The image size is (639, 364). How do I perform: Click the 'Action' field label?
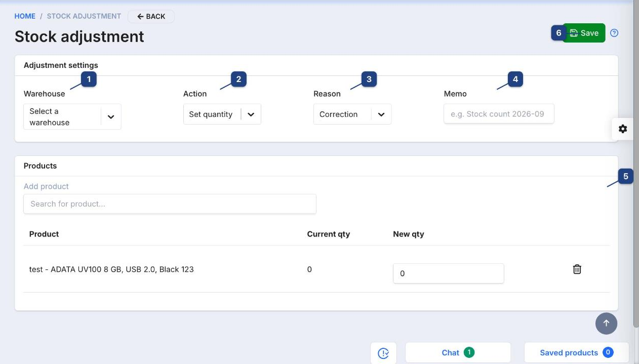click(x=195, y=94)
